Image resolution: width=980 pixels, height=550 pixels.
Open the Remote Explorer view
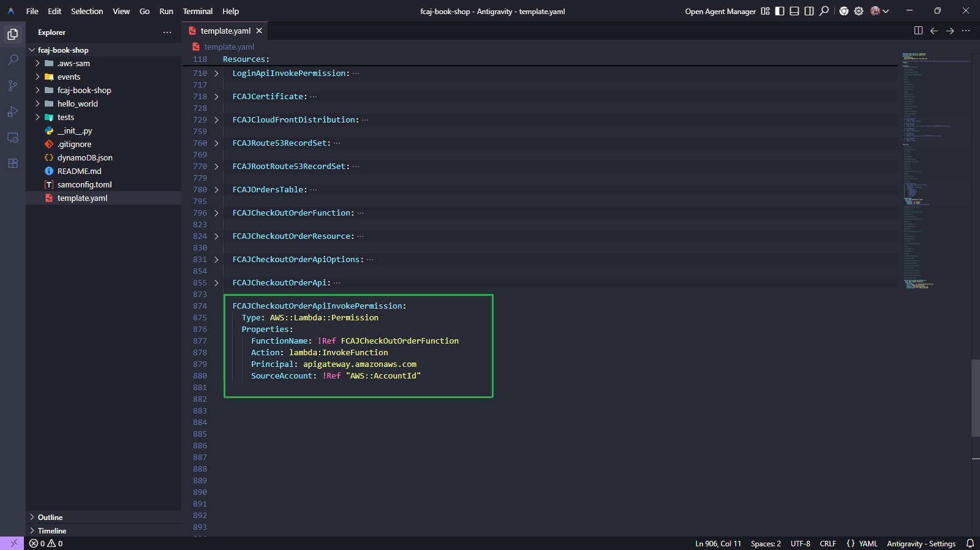pyautogui.click(x=13, y=137)
